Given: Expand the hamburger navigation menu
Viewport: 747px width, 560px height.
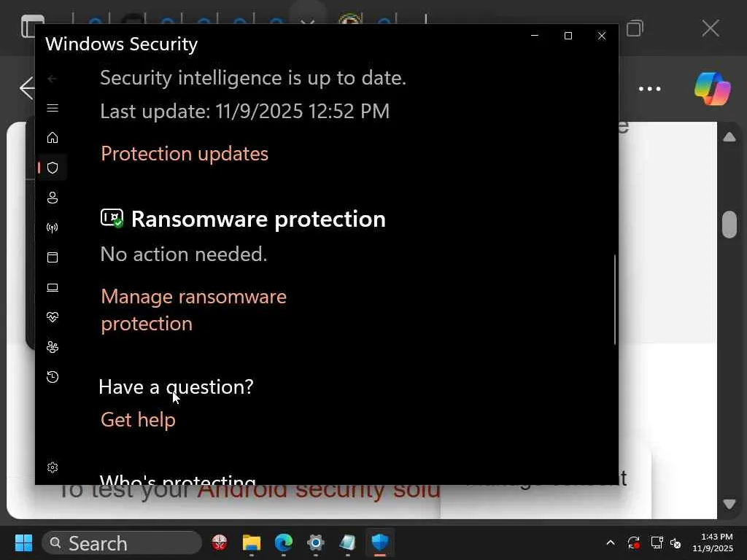Looking at the screenshot, I should click(x=53, y=108).
